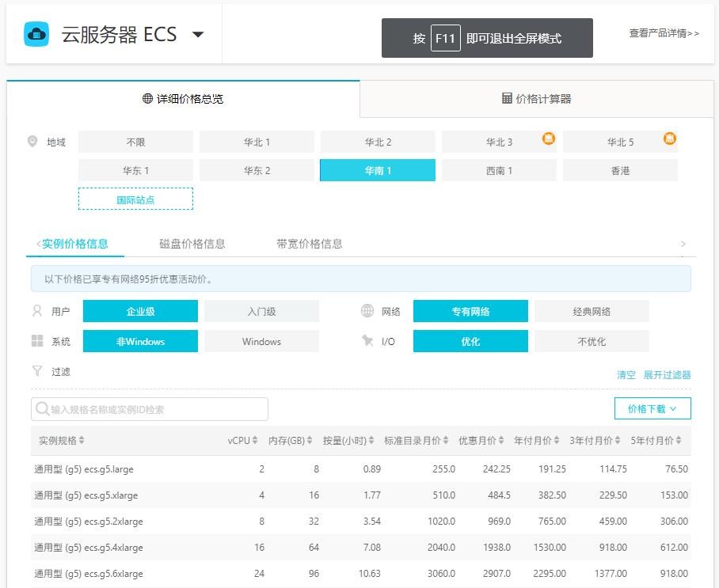The width and height of the screenshot is (719, 588).
Task: Select the 华东 2 region
Action: pos(257,170)
